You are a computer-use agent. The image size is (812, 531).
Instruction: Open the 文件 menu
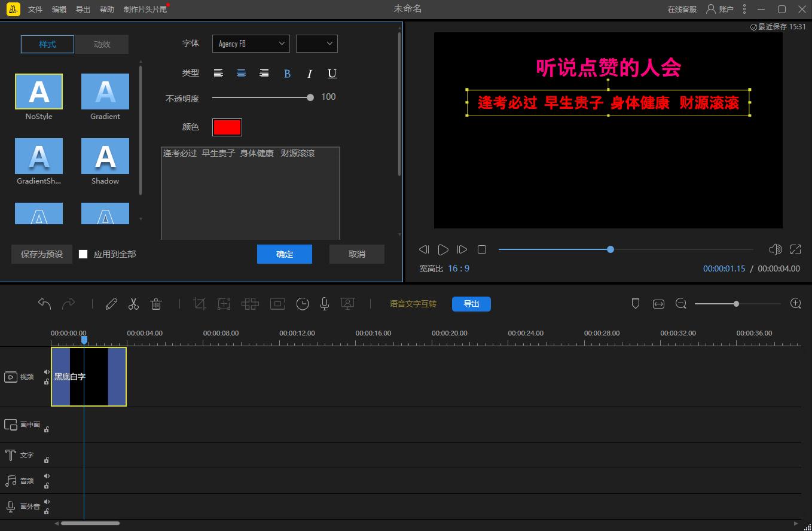(x=35, y=9)
